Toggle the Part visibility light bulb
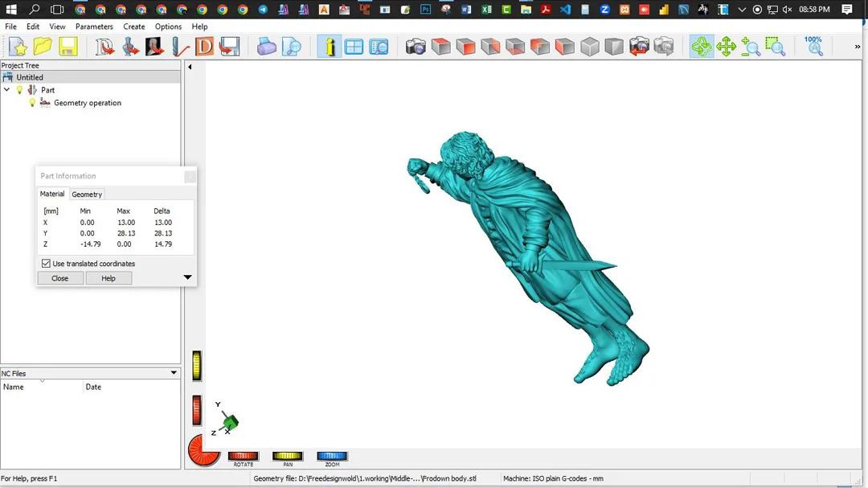The image size is (868, 488). (x=20, y=90)
